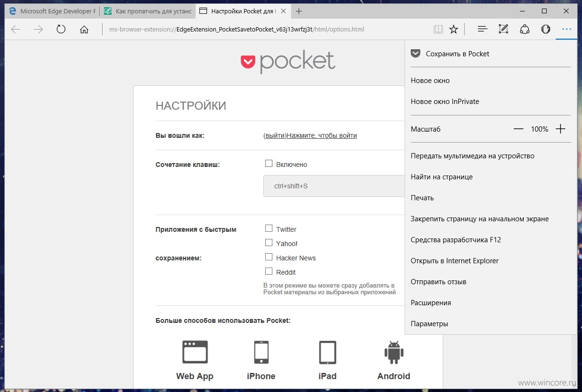
Task: Check the Yahoo! checkbox
Action: pyautogui.click(x=269, y=243)
